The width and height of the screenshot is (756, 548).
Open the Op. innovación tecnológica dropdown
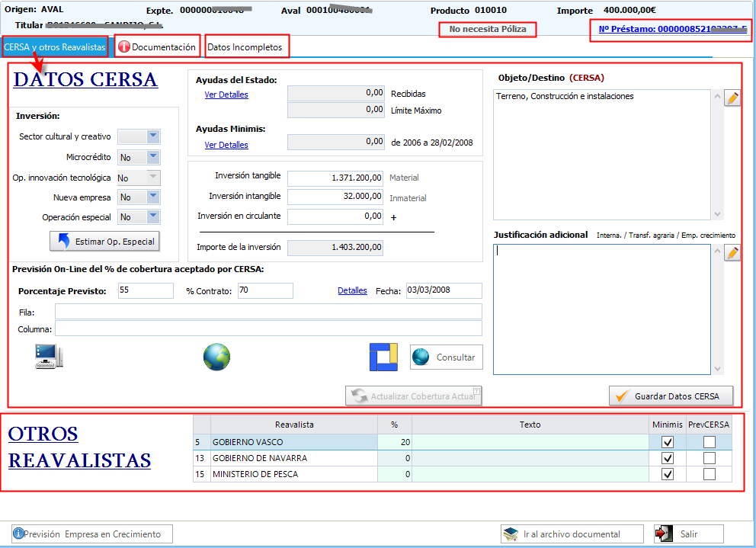[x=153, y=178]
